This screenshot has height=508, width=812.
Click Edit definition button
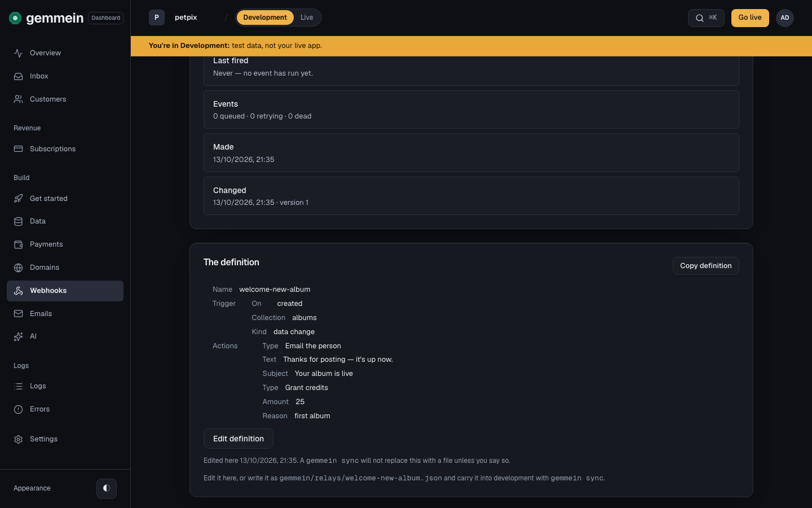239,439
